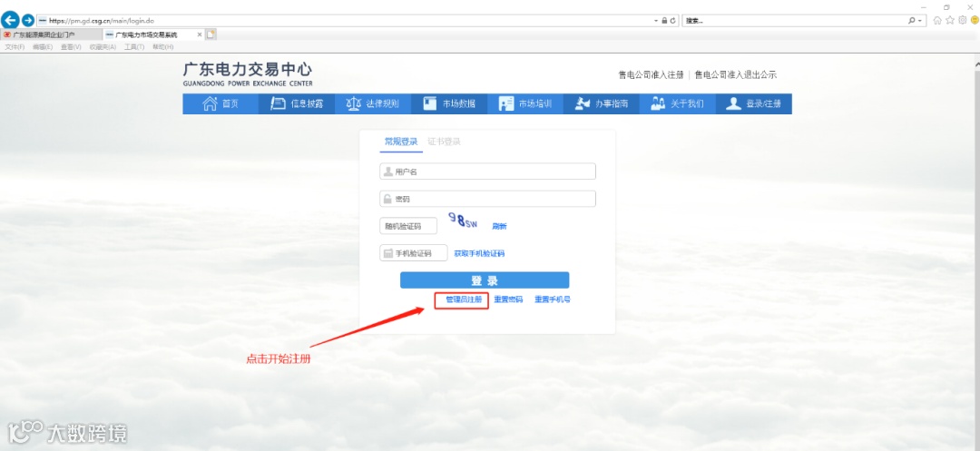The height and width of the screenshot is (451, 980).
Task: Click the 密码 password field
Action: (487, 199)
